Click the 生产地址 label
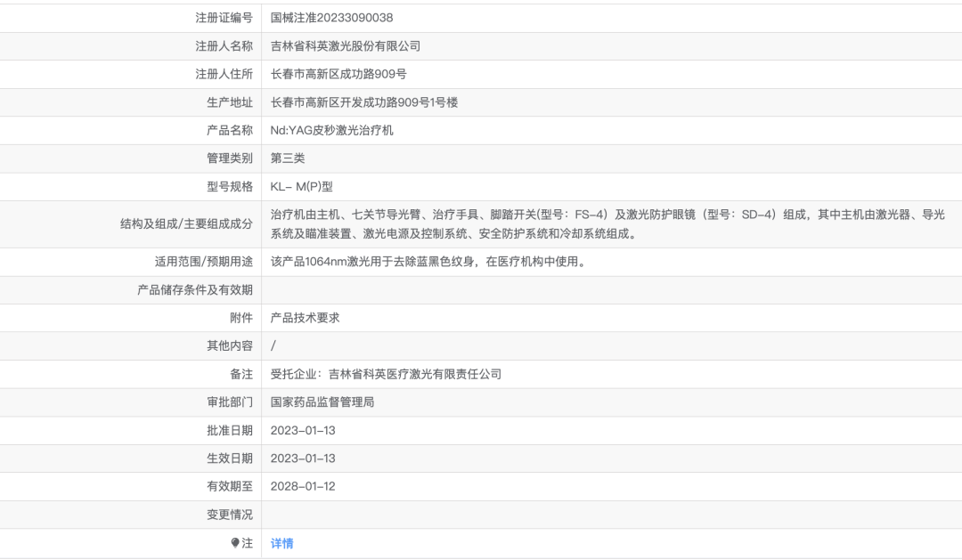Screen dimensions: 962x560 [230, 102]
